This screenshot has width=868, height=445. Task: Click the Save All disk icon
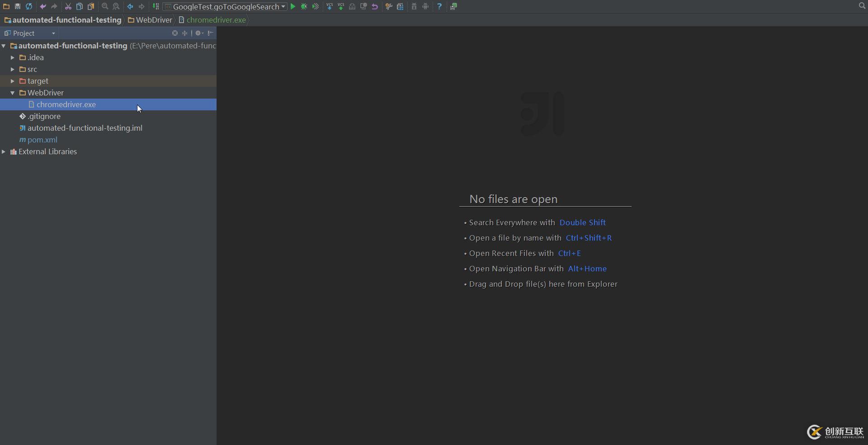click(18, 6)
